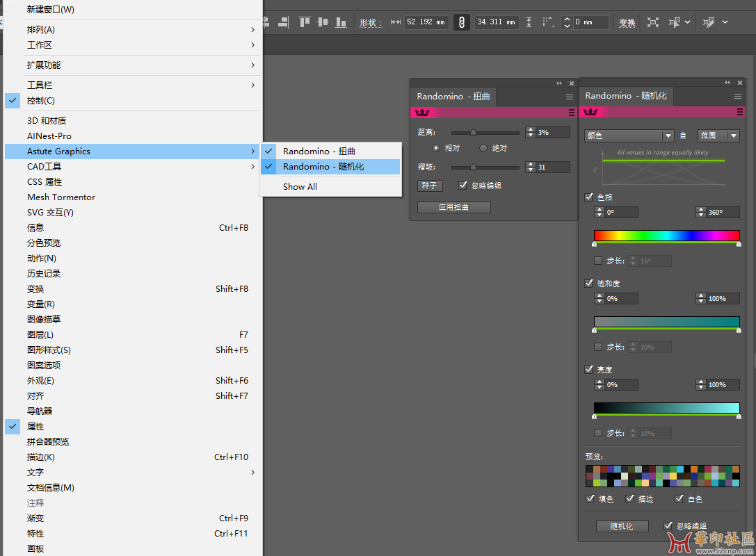Click the 距离 percentage field showing 3%
The width and height of the screenshot is (756, 556).
click(x=553, y=133)
